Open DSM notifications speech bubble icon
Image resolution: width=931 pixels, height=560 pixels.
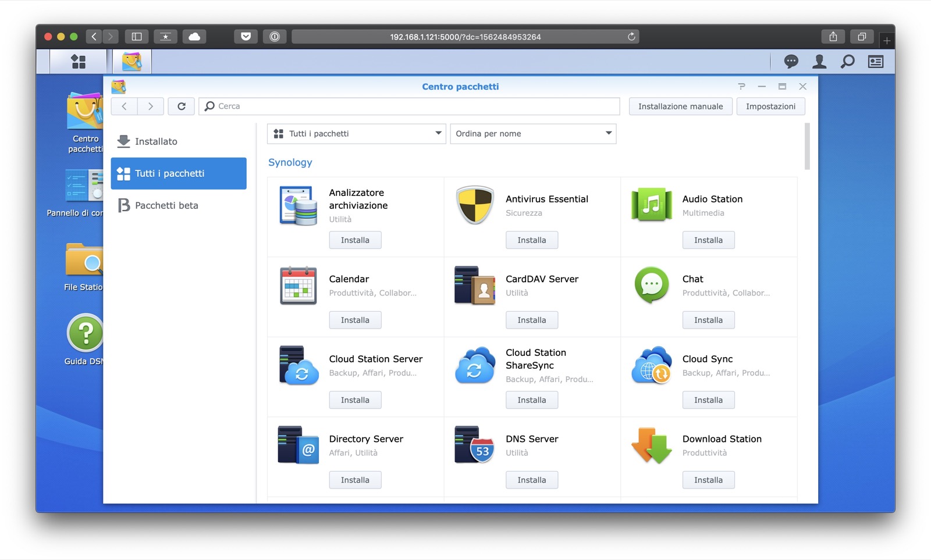(x=791, y=62)
